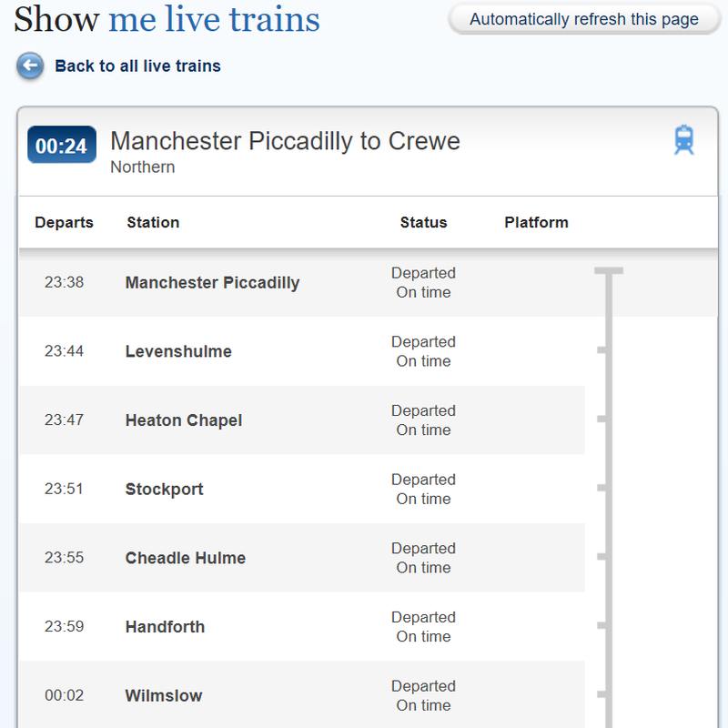Click the Platform column header
Screen dimensions: 728x728
coord(536,222)
